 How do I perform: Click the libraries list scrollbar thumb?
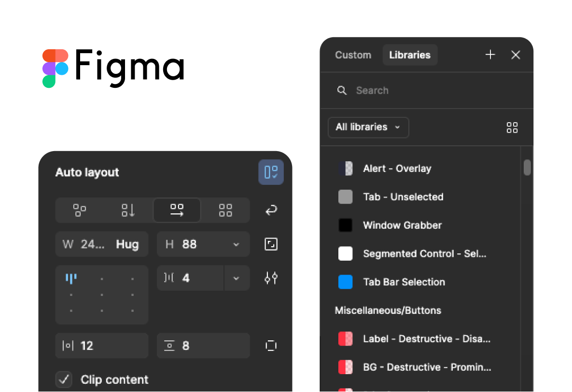527,168
